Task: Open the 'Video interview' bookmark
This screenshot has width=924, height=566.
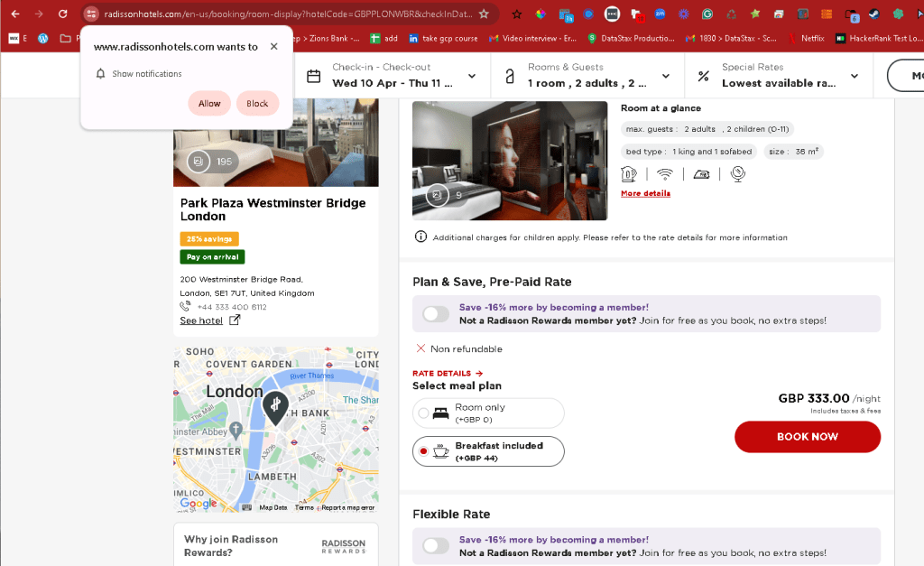Action: (533, 38)
